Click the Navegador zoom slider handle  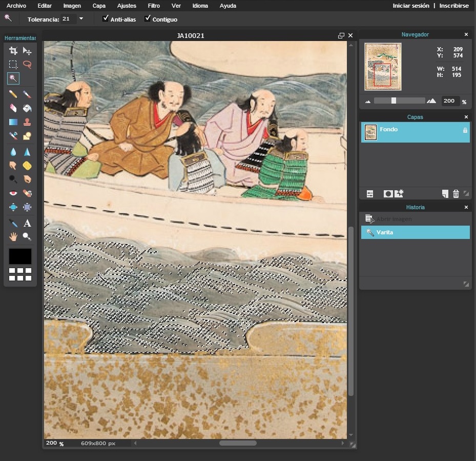394,101
